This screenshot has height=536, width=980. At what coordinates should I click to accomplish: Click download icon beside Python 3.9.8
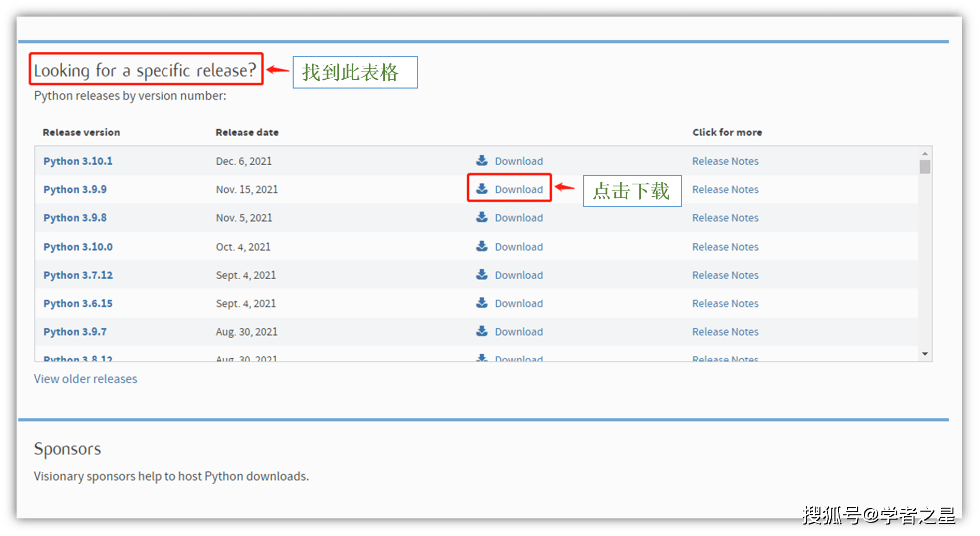[x=482, y=218]
